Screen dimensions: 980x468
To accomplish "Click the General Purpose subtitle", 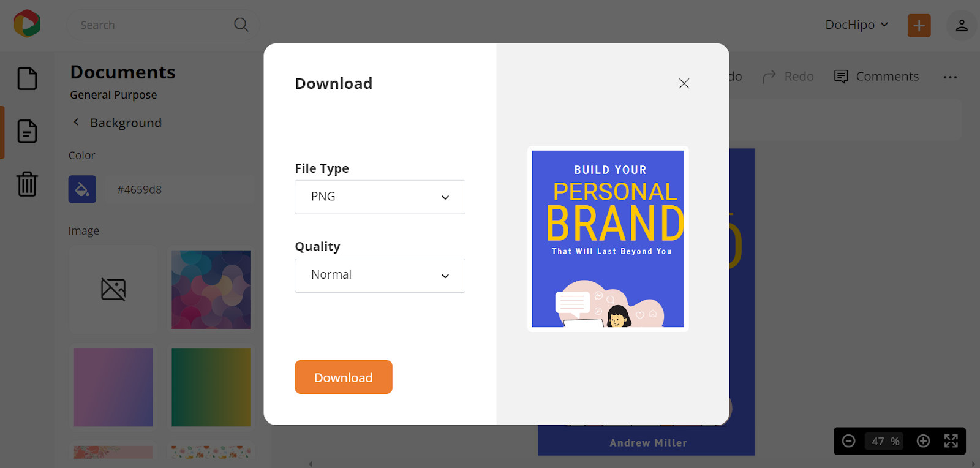I will (113, 95).
